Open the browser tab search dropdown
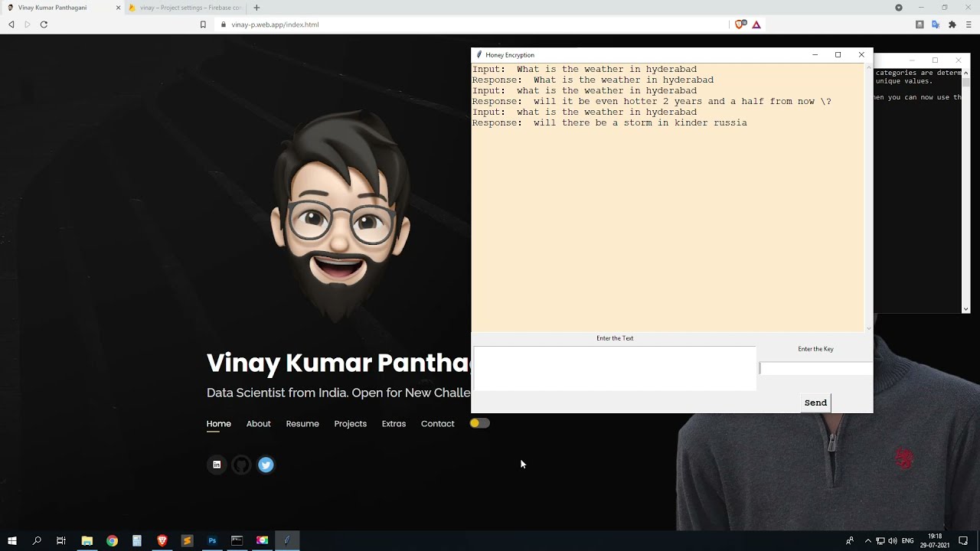The width and height of the screenshot is (980, 551). 899,8
